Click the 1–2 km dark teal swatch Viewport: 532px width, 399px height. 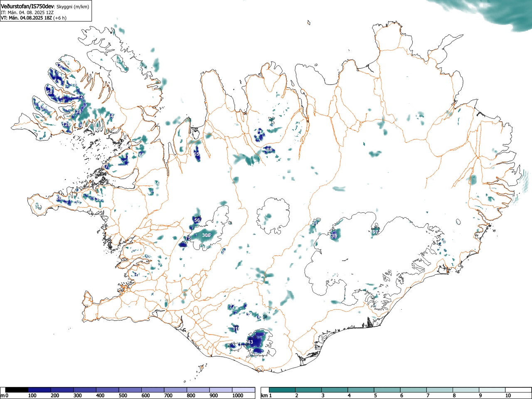[x=283, y=390]
